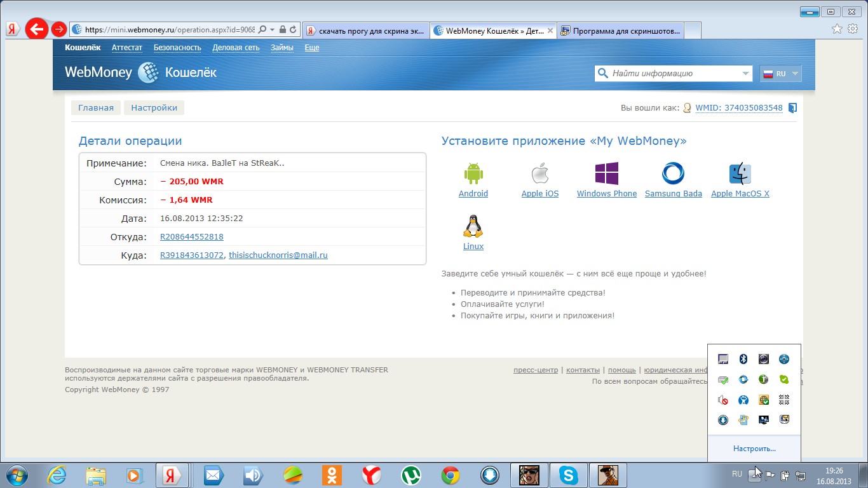Expand the search field dropdown arrow
The width and height of the screenshot is (868, 488).
[745, 74]
